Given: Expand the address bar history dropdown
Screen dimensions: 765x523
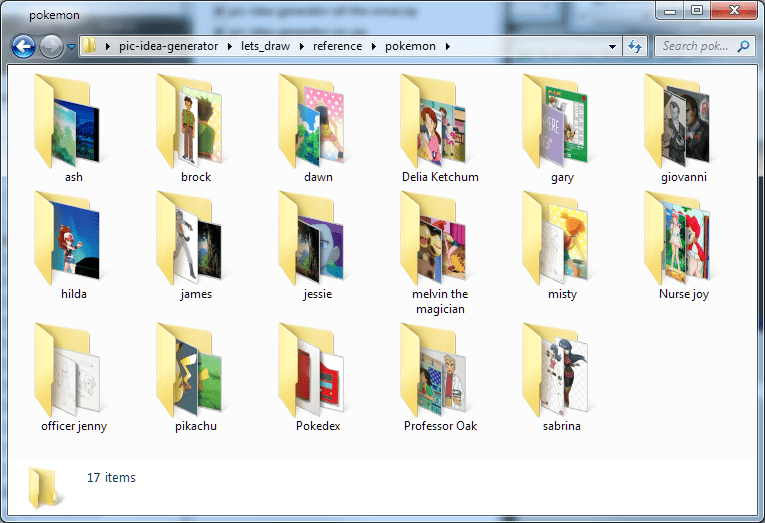Looking at the screenshot, I should pos(612,46).
